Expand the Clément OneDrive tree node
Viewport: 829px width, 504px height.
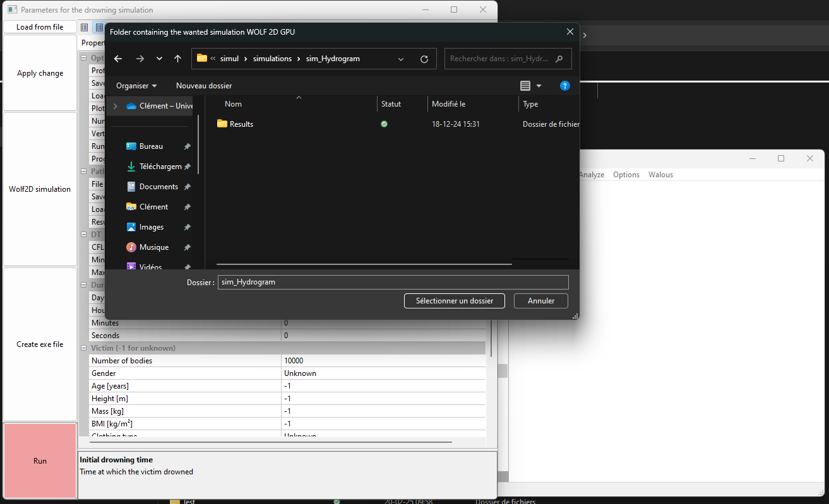[x=115, y=106]
